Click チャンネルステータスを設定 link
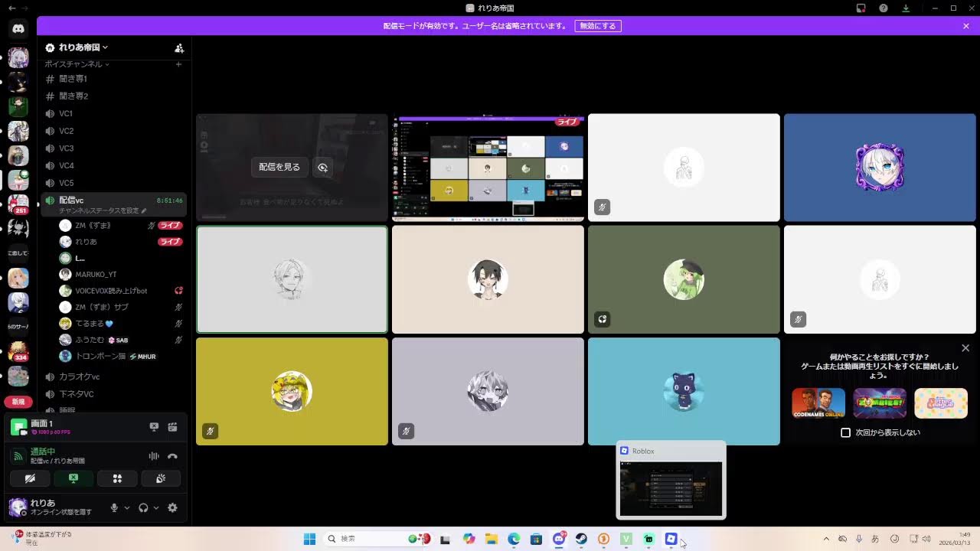980x551 pixels. pos(102,210)
